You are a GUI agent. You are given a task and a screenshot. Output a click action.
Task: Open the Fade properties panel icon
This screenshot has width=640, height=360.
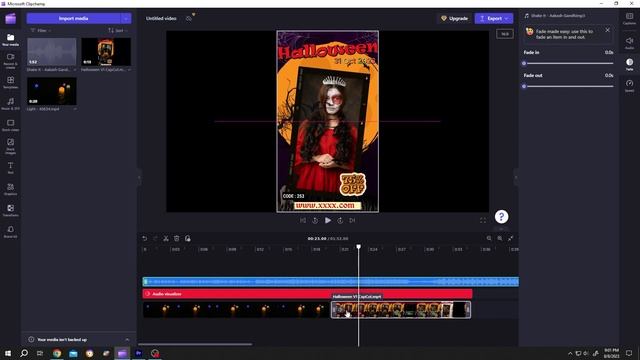(629, 64)
